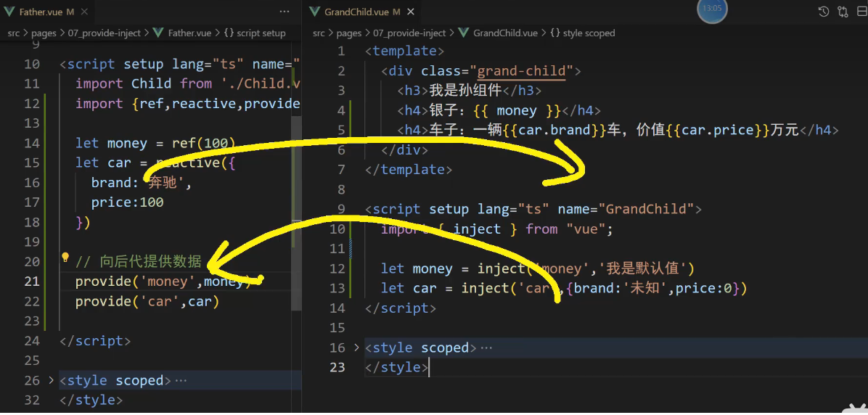
Task: Click Vue icon on the GrandChild.vue tab
Action: [x=315, y=12]
